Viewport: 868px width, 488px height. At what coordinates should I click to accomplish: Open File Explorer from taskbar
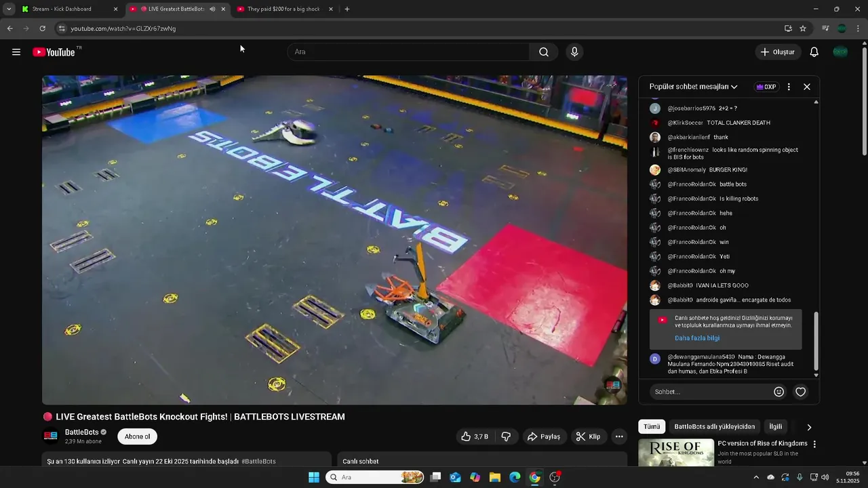(x=495, y=477)
